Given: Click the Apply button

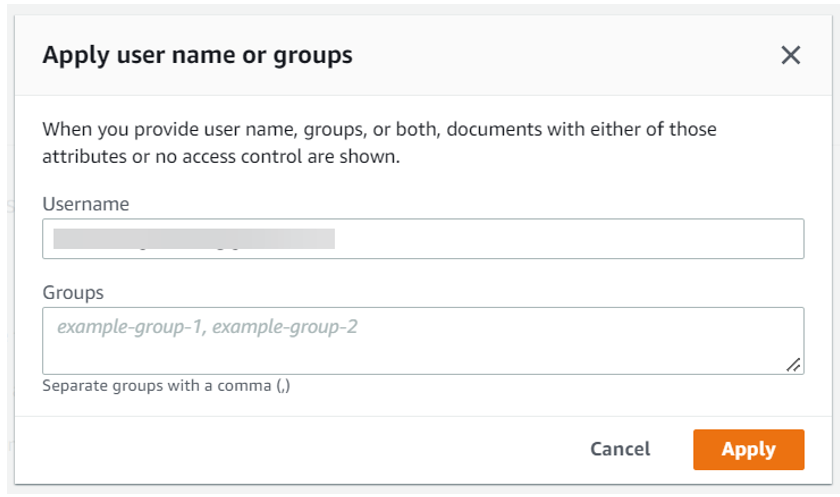Looking at the screenshot, I should 748,449.
